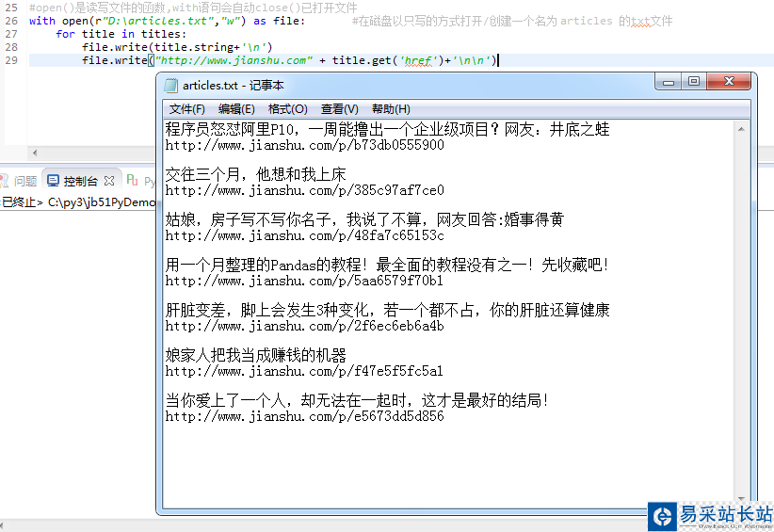Click the title starting 程序员怒怼阿里P10
774x532 pixels.
388,129
